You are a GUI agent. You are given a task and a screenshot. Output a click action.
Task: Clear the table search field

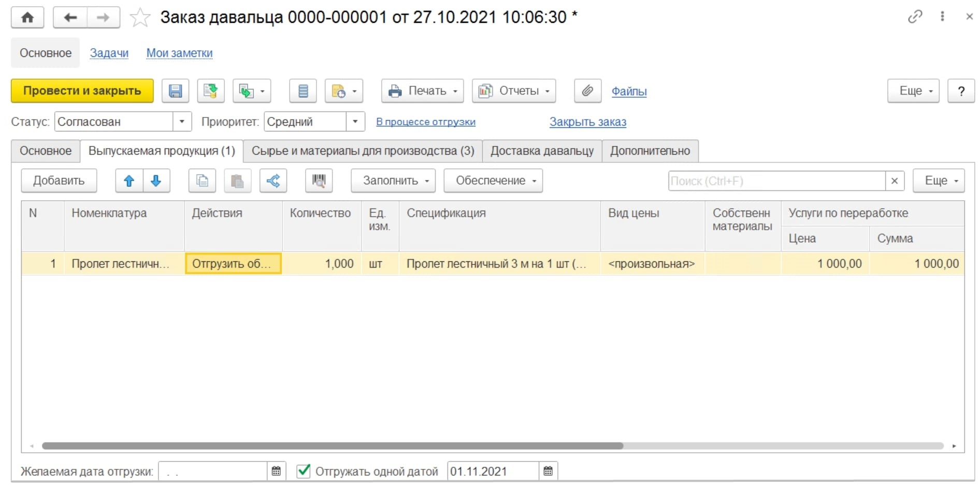tap(895, 181)
